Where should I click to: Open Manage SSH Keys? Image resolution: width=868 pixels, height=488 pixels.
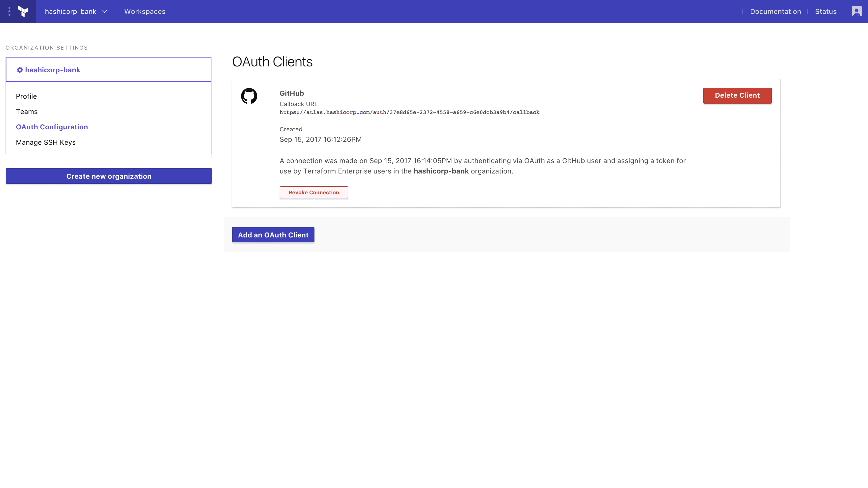tap(46, 142)
